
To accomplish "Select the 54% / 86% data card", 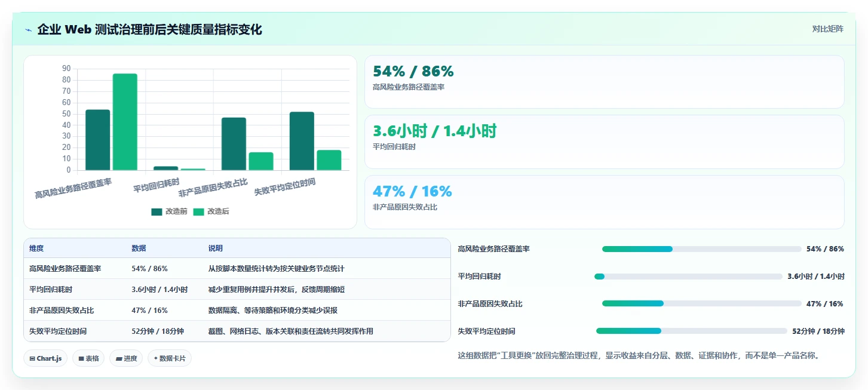I will (604, 82).
